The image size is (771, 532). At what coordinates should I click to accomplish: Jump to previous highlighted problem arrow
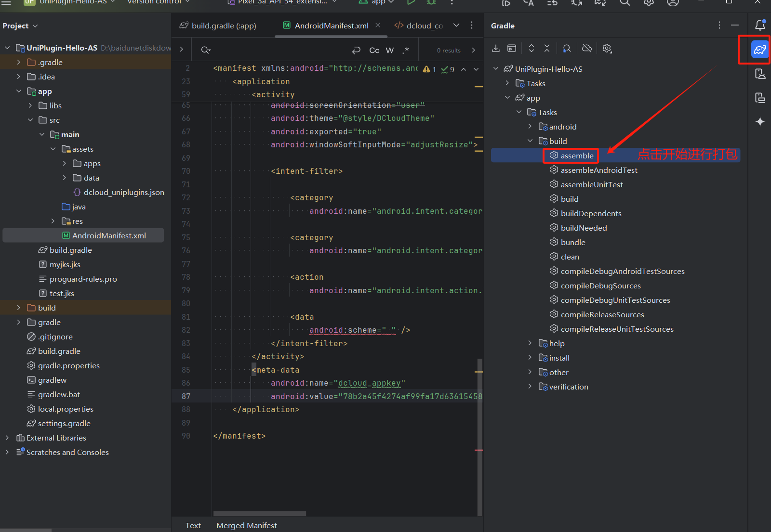[x=464, y=69]
